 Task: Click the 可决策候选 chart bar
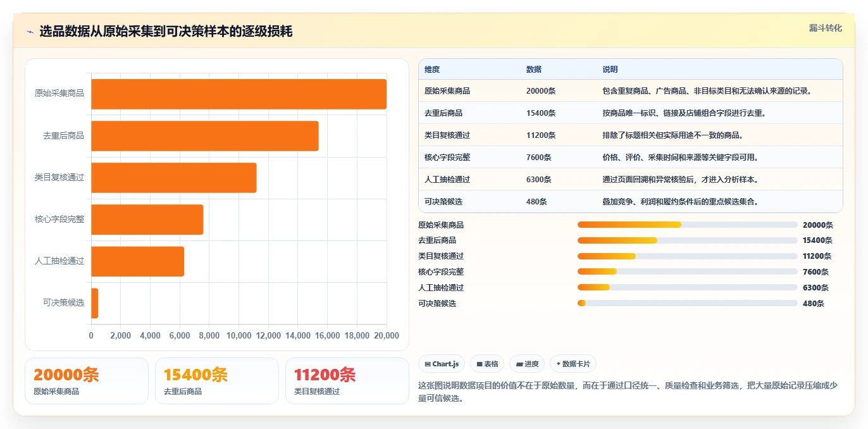[x=95, y=303]
